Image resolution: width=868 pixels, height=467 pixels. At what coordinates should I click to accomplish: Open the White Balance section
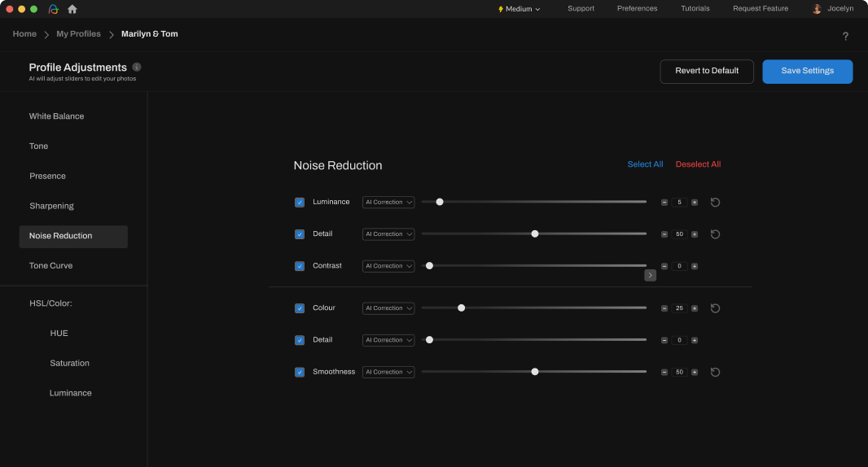pos(56,116)
